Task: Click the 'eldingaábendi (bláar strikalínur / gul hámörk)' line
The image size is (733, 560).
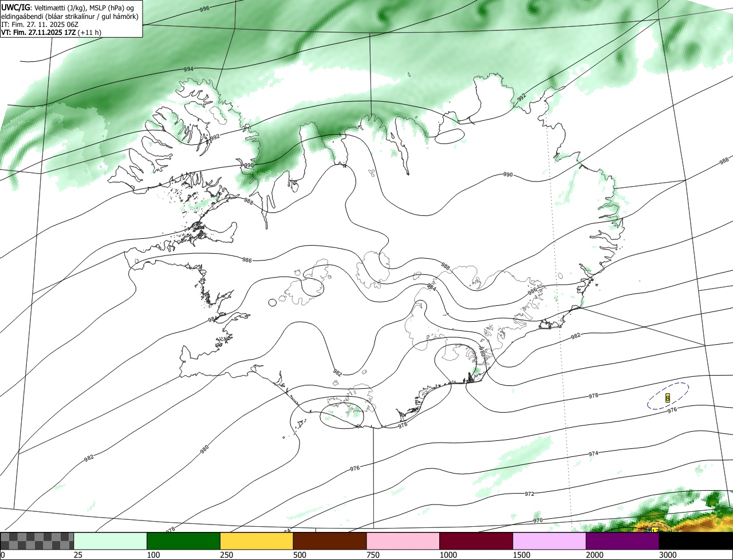Action: click(70, 16)
